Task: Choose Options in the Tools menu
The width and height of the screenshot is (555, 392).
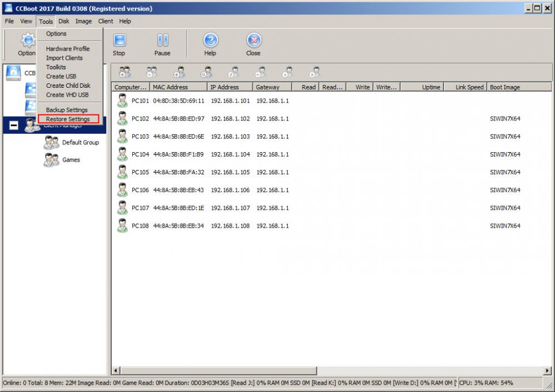Action: [x=56, y=34]
